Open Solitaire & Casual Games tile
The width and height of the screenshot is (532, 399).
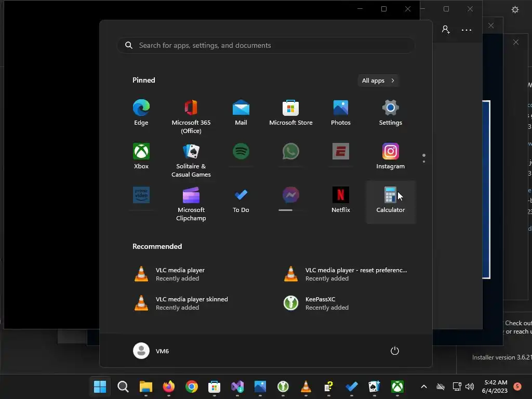click(x=191, y=160)
